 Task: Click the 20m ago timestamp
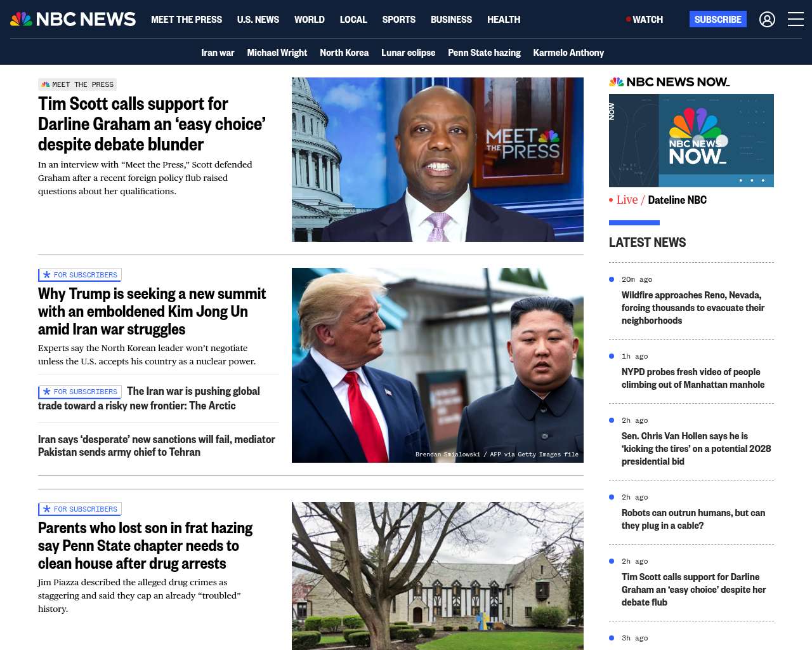tap(637, 279)
